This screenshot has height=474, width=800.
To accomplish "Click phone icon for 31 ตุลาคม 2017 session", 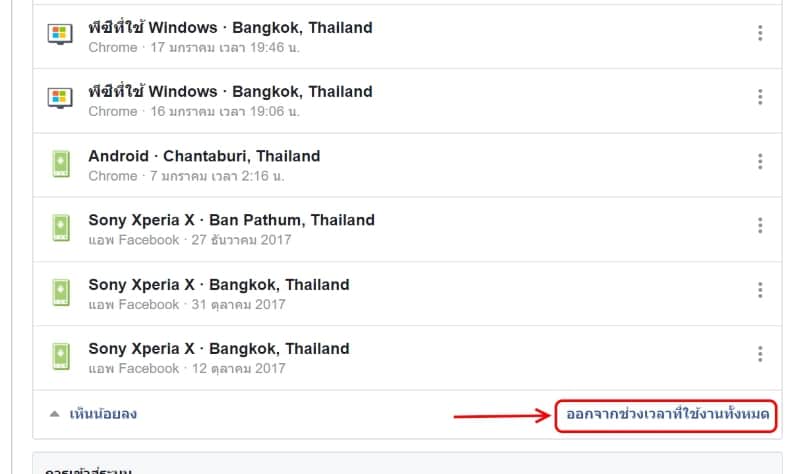I will [x=60, y=293].
